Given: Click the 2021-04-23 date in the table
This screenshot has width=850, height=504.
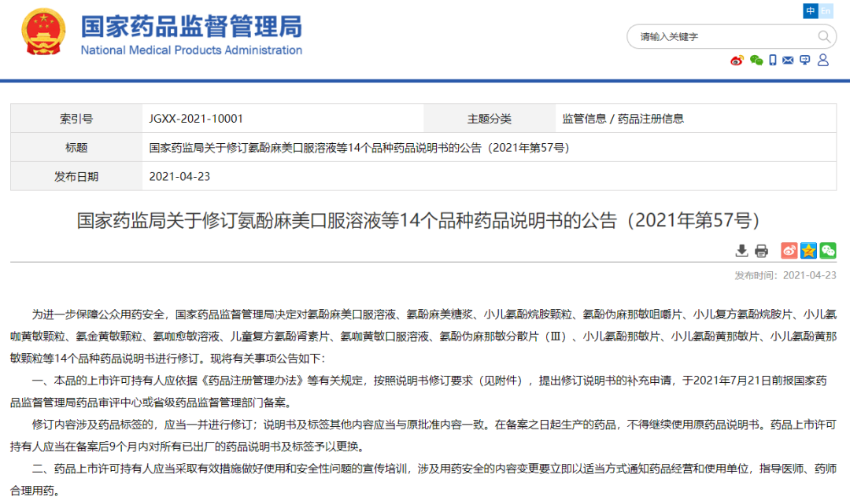Looking at the screenshot, I should tap(179, 176).
